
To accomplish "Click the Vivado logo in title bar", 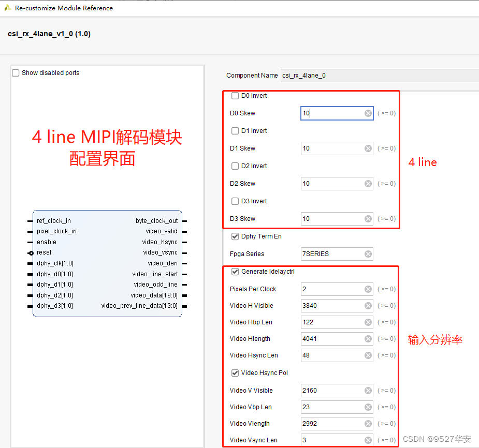I will (8, 8).
